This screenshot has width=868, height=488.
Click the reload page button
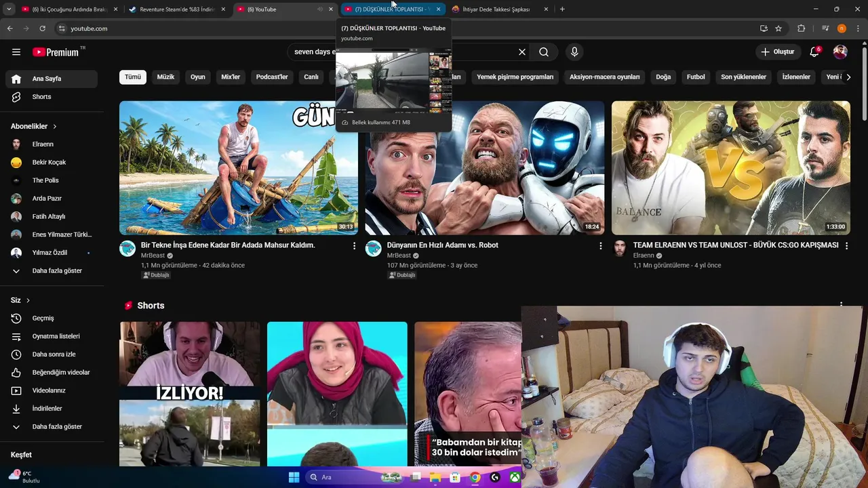(x=42, y=28)
